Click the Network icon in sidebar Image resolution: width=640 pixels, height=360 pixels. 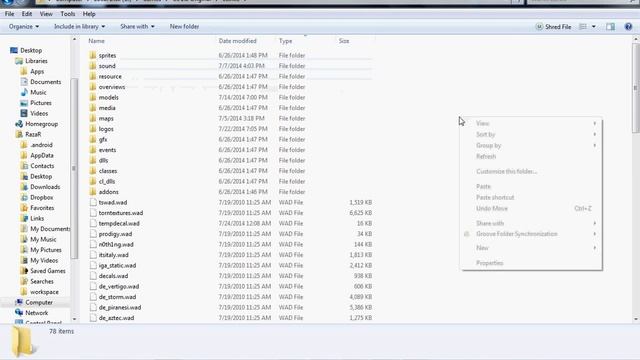coord(19,313)
